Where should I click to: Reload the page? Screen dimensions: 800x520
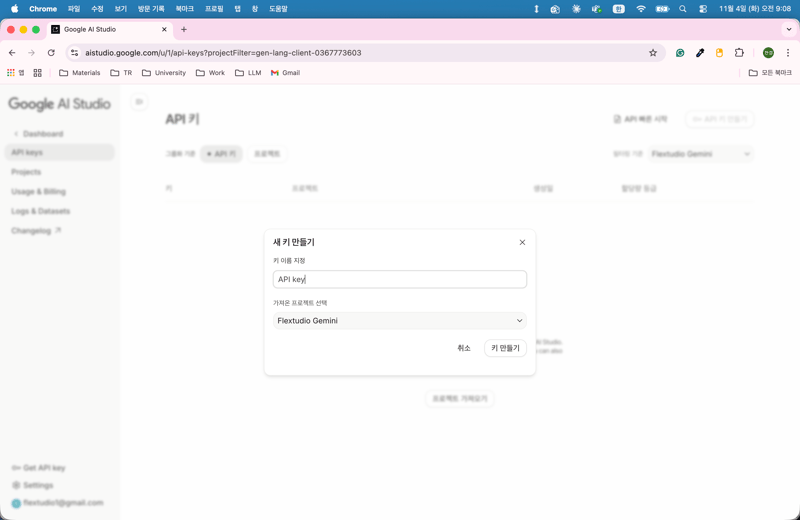51,53
